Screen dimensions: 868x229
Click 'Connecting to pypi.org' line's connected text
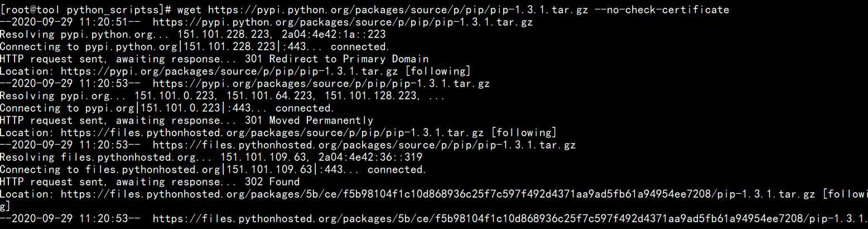pyautogui.click(x=305, y=108)
